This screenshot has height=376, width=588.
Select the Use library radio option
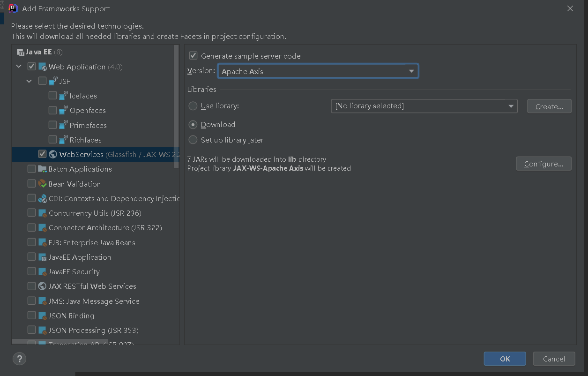click(x=193, y=106)
